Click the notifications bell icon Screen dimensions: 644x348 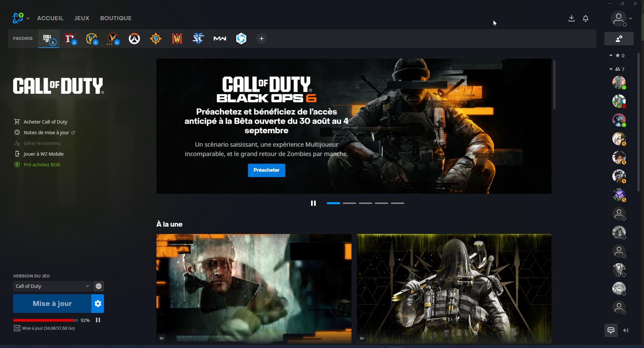(586, 18)
